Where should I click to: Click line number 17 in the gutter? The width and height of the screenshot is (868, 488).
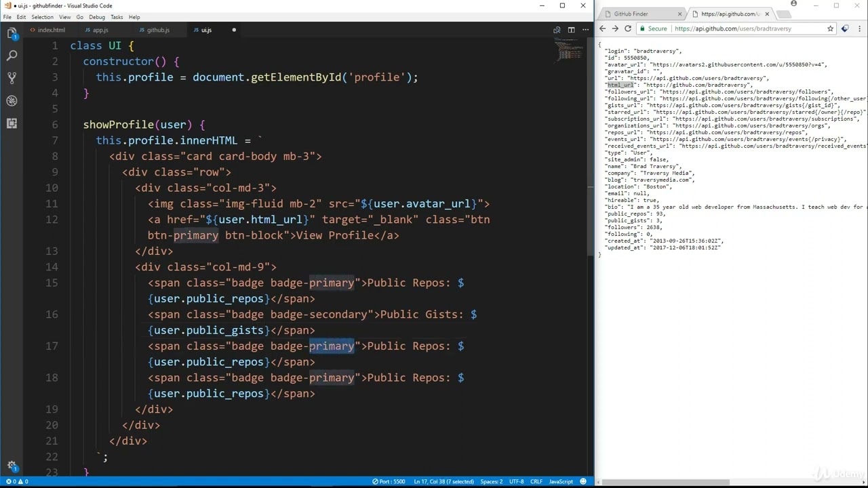coord(52,346)
